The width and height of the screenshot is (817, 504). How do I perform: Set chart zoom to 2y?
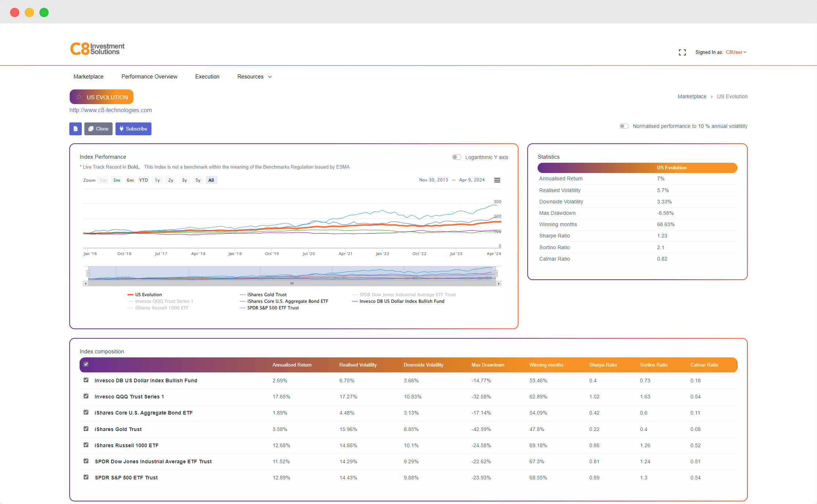click(171, 180)
